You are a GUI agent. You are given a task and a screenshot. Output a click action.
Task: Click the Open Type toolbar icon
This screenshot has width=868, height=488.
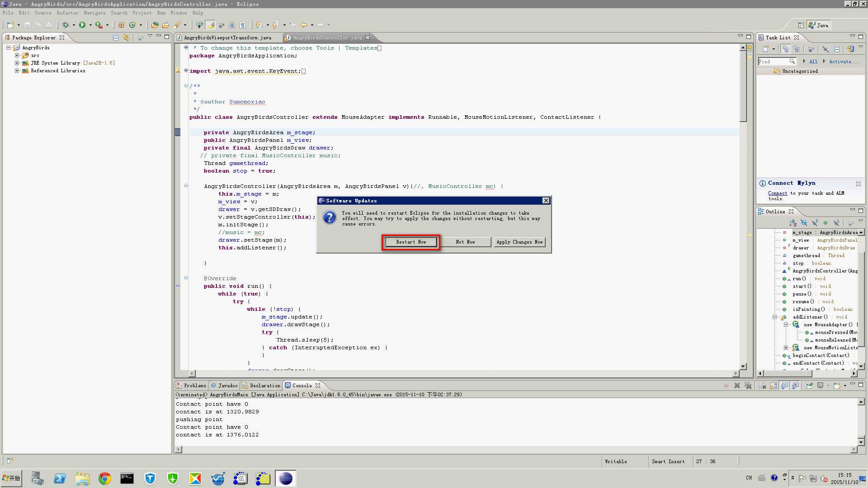point(155,25)
